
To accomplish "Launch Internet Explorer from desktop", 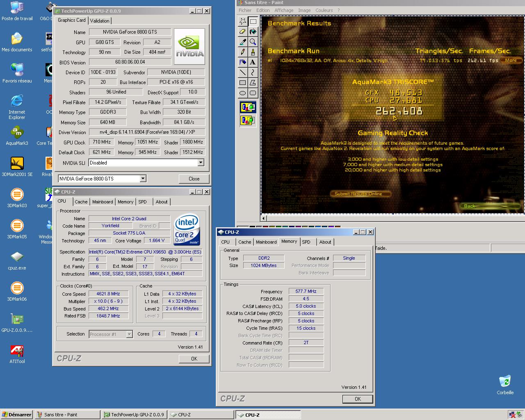I will point(17,107).
